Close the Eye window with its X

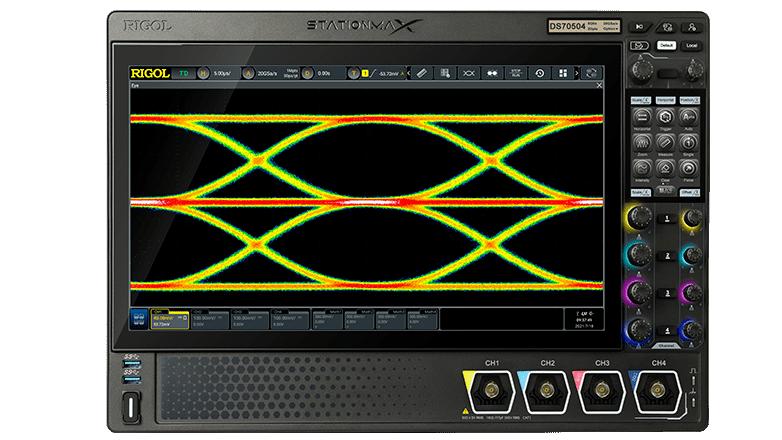[599, 85]
